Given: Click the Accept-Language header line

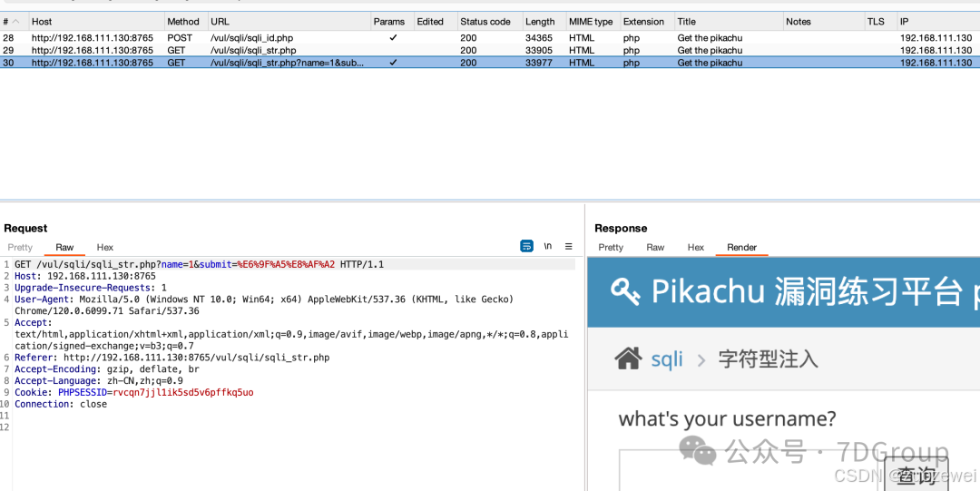Looking at the screenshot, I should tap(99, 381).
